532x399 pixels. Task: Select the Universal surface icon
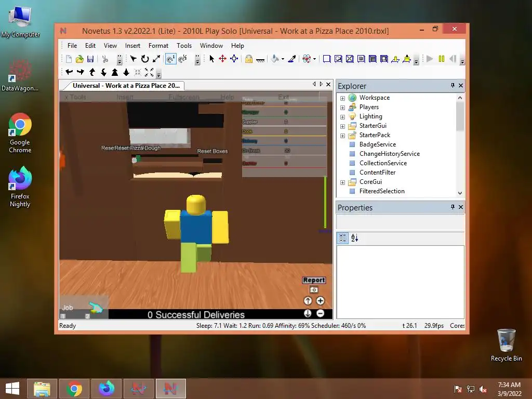(384, 59)
